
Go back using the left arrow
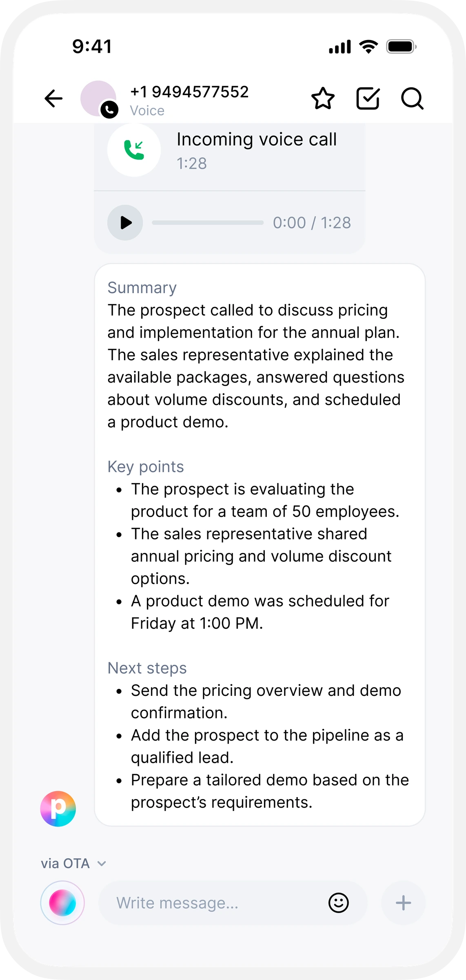(53, 98)
